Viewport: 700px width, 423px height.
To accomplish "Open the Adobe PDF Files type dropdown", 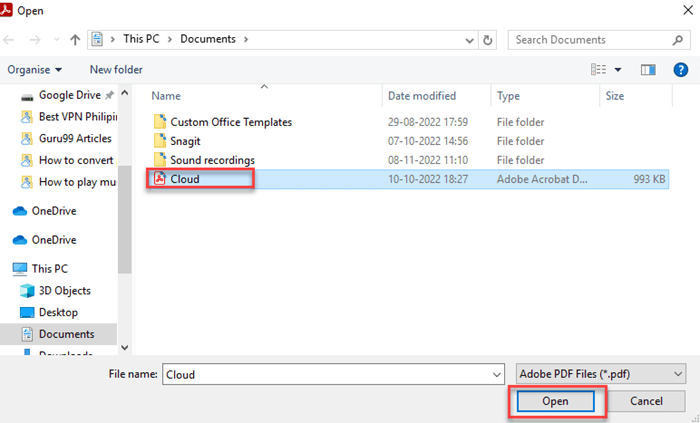I will [600, 374].
